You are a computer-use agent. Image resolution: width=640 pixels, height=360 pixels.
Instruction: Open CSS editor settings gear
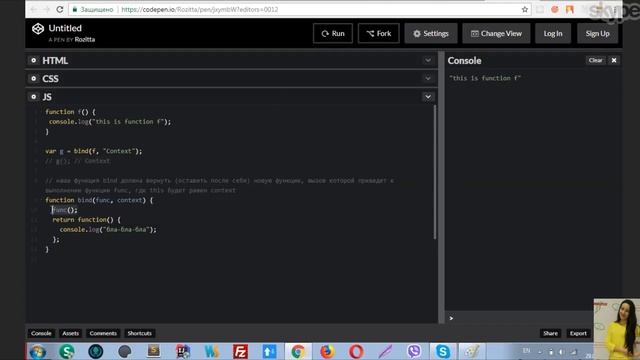(33, 78)
